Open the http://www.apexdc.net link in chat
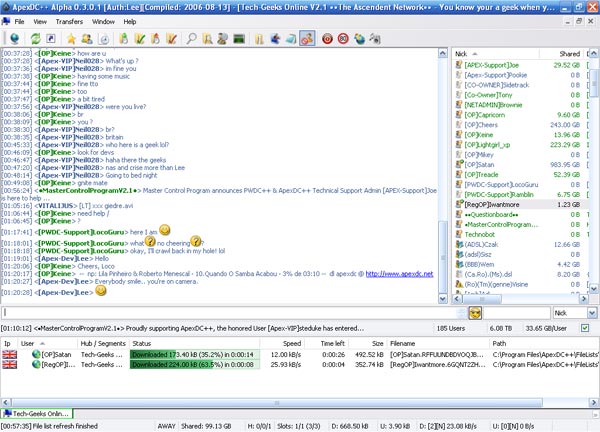The width and height of the screenshot is (600, 432). click(x=399, y=274)
